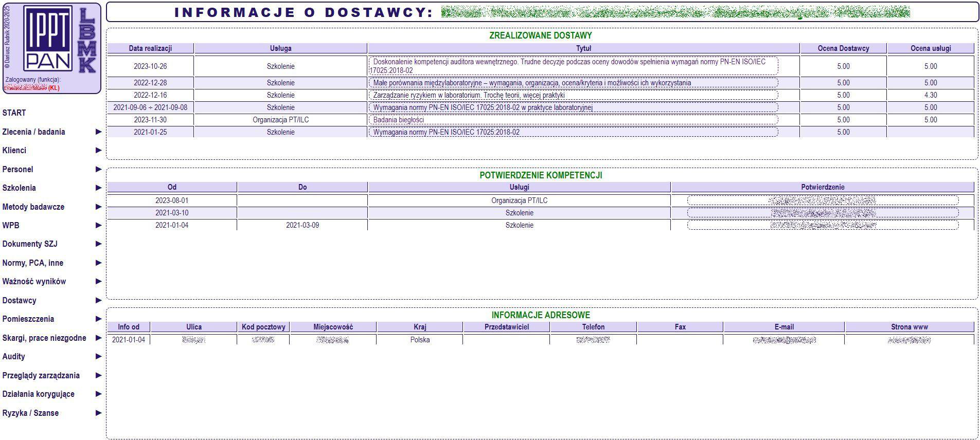Click the blurred supplier name in the title
The image size is (980, 440).
[x=675, y=12]
